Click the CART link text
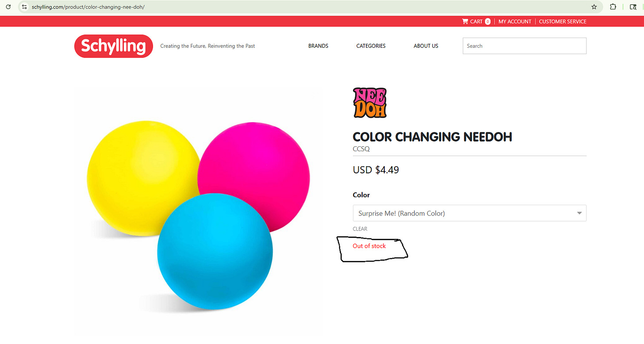 tap(476, 21)
